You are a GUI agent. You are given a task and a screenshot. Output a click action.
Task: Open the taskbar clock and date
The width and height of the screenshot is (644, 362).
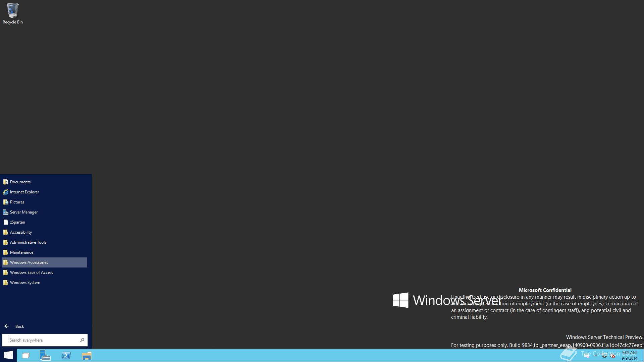pos(629,355)
